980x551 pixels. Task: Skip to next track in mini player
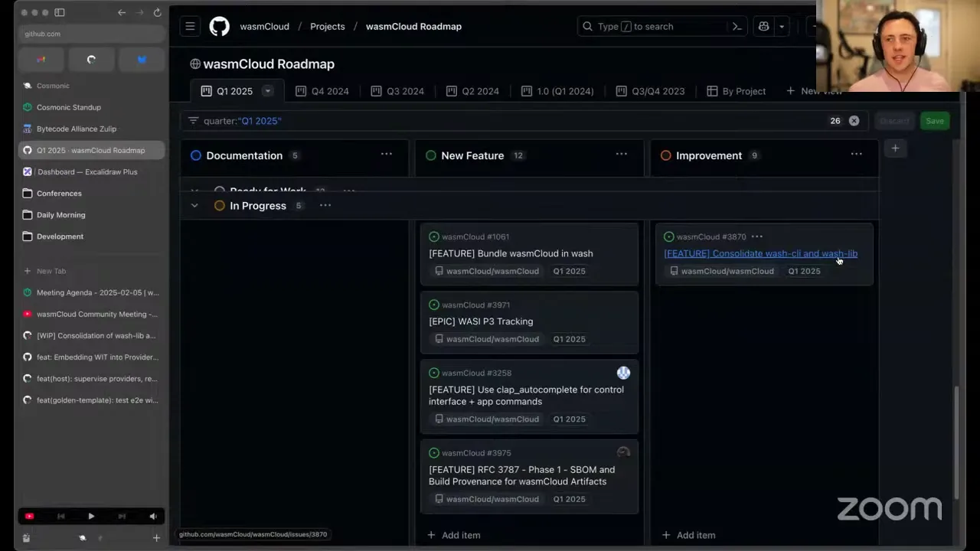(x=122, y=517)
